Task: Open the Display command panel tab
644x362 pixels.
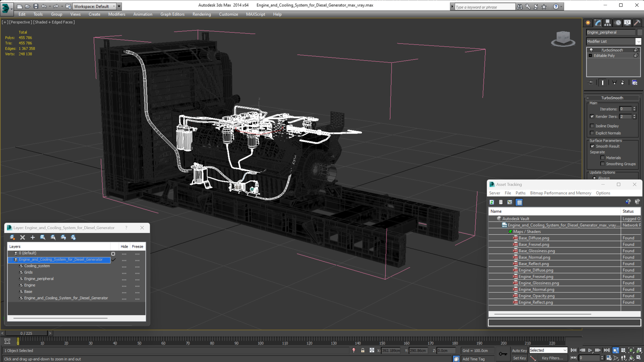Action: point(627,23)
